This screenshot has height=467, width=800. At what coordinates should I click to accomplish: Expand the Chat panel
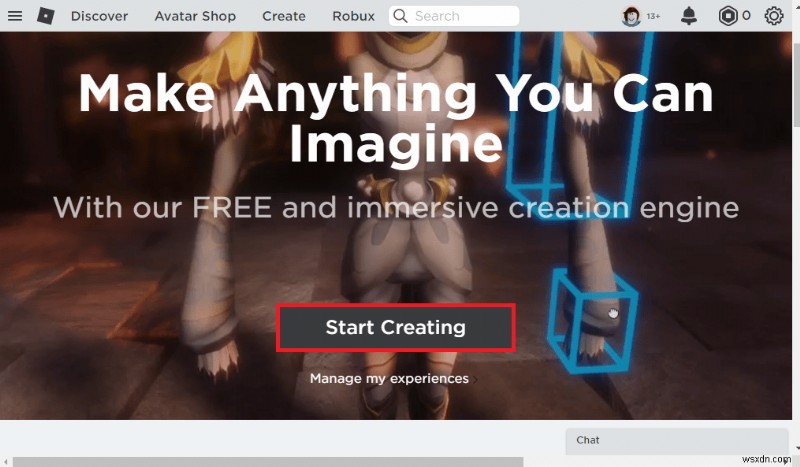click(x=677, y=440)
